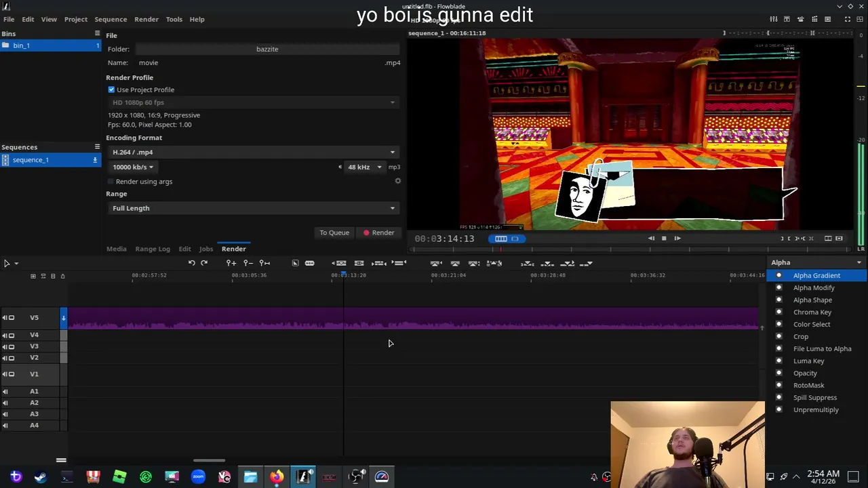This screenshot has height=488, width=868.
Task: Click the undo arrow in timeline toolbar
Action: 192,263
